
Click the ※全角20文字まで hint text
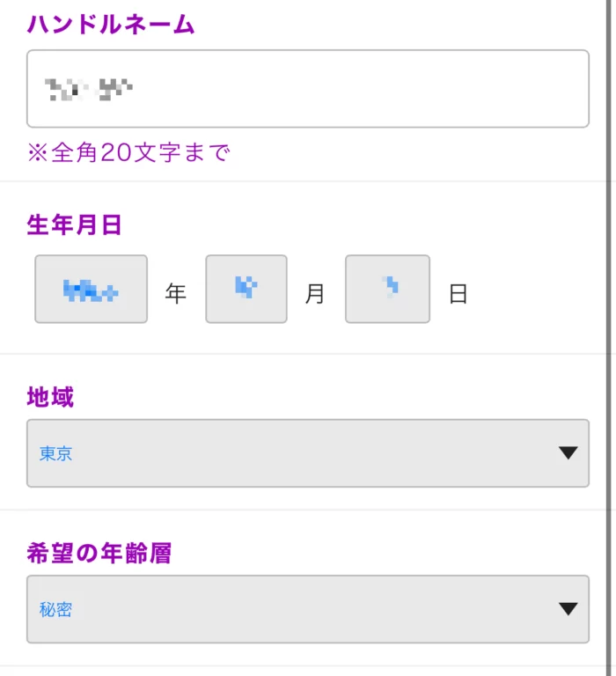tap(128, 152)
